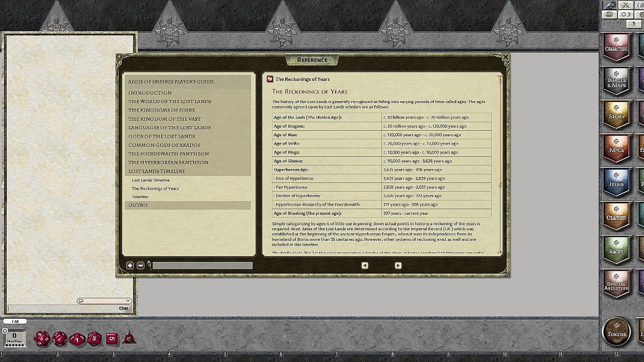Select the Lost Lands Timeline chapter
The width and height of the screenshot is (644, 362).
(156, 171)
